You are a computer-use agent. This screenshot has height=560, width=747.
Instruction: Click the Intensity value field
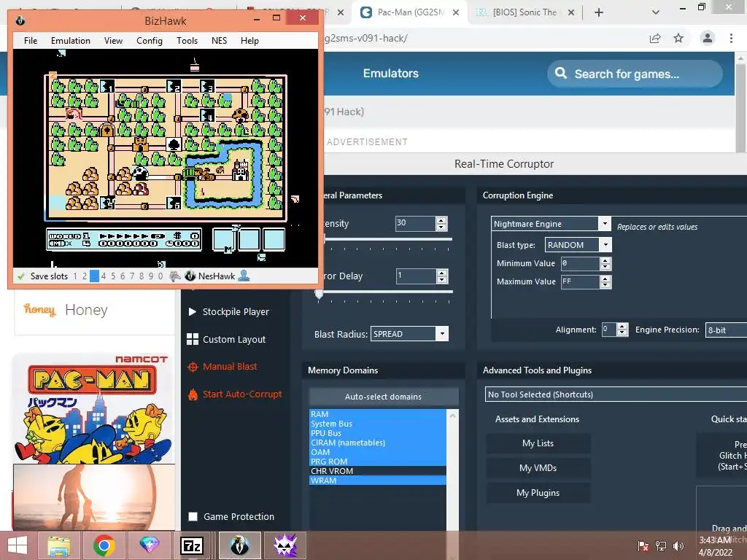[x=415, y=223]
